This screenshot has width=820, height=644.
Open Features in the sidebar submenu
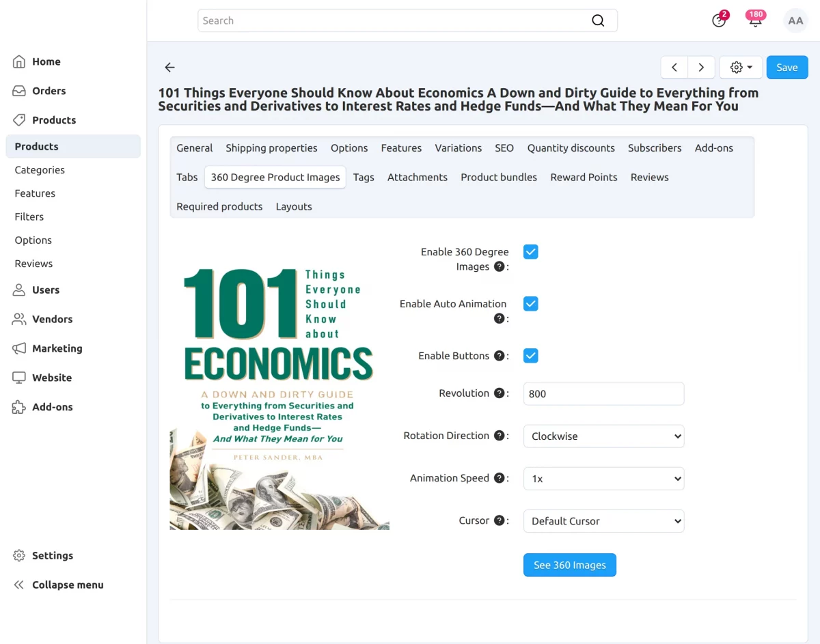[35, 193]
